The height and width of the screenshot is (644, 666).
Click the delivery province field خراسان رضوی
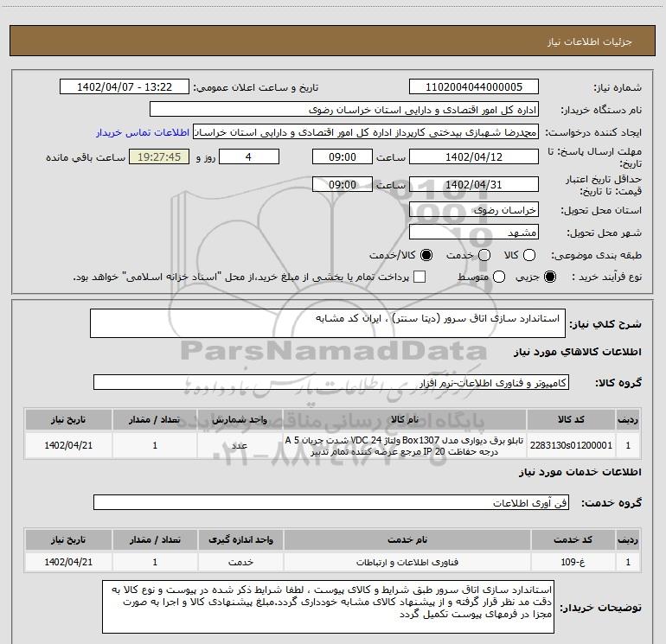[474, 210]
